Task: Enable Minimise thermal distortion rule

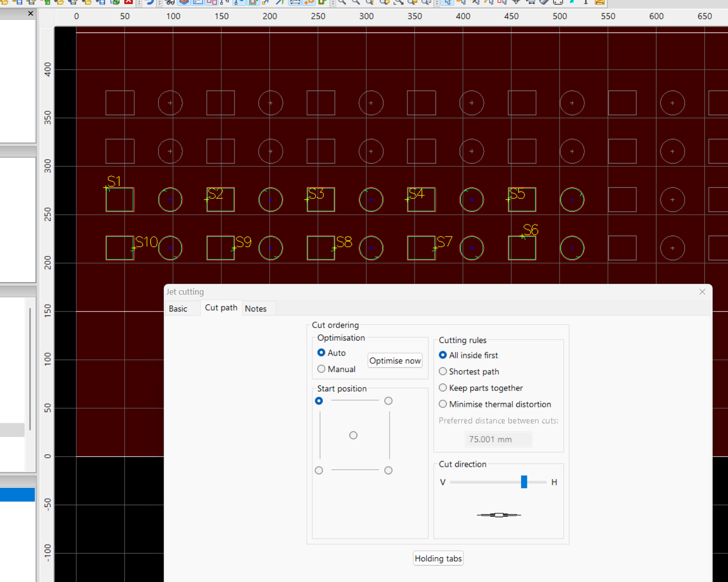Action: tap(443, 404)
